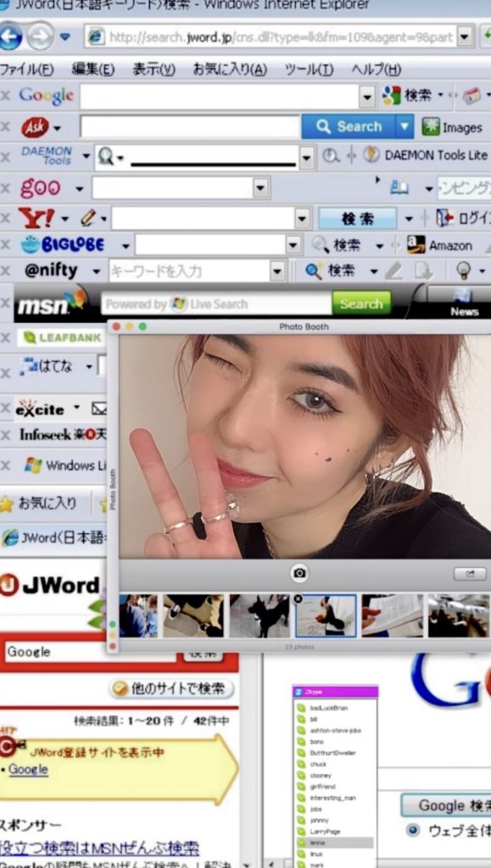
Task: Open the recent pages dropdown beside Forward
Action: (65, 37)
